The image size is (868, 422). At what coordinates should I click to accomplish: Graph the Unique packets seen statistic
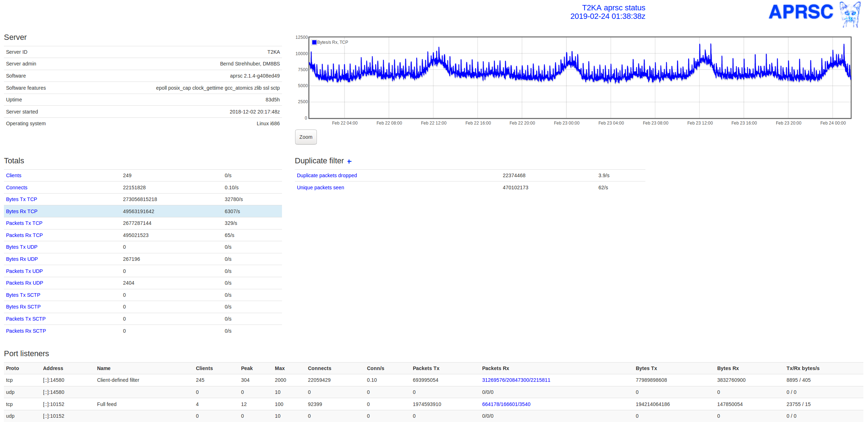[320, 188]
